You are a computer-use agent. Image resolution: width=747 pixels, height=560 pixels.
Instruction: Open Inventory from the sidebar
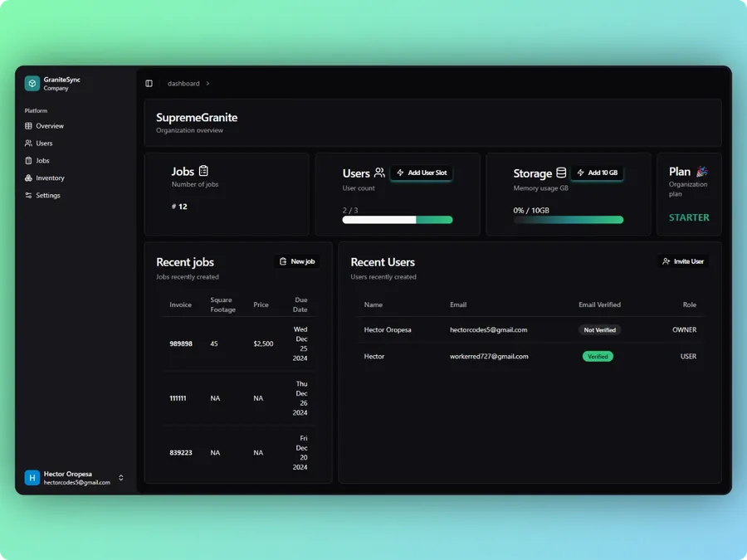tap(50, 178)
